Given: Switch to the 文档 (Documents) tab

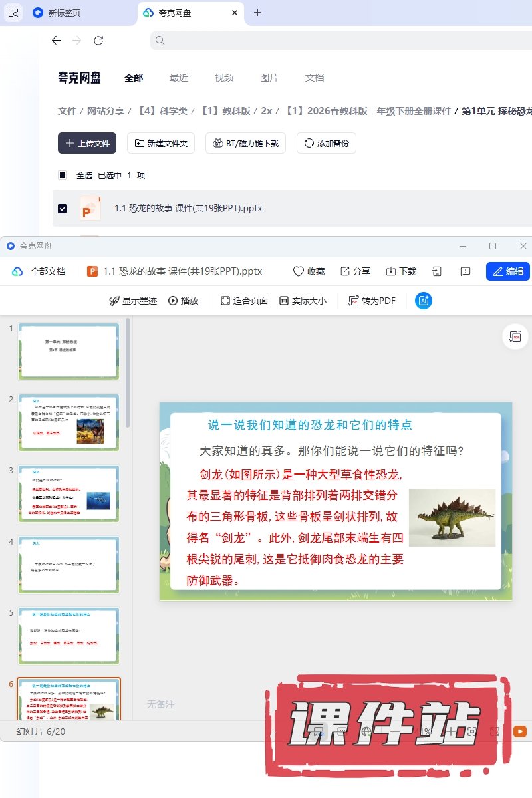Looking at the screenshot, I should tap(315, 78).
